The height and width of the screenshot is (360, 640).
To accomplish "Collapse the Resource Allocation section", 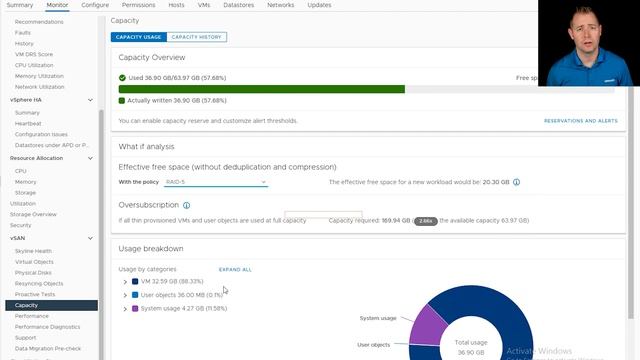I will pyautogui.click(x=90, y=158).
